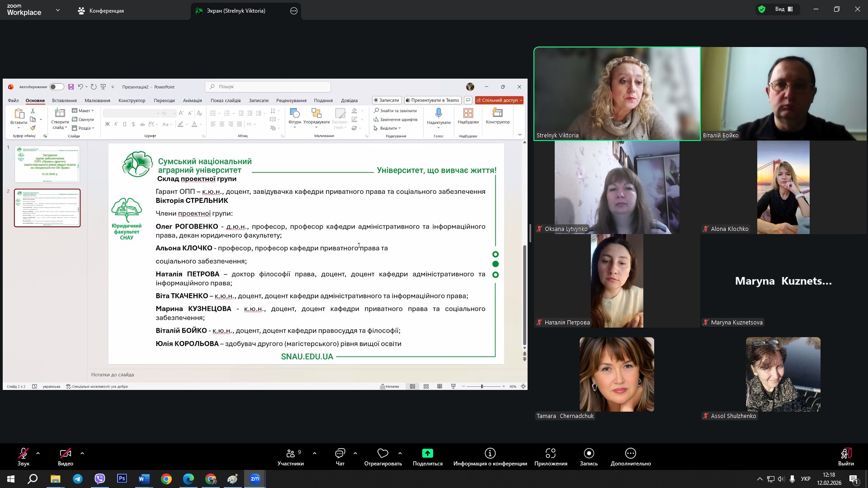This screenshot has height=488, width=868.
Task: Start recording with Запись icon
Action: pos(589,453)
